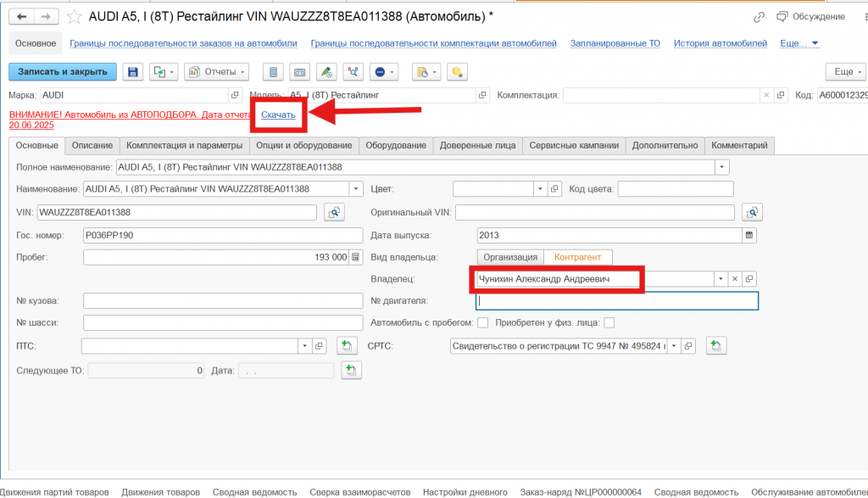
Task: Enable Автомобиль с пробегом checkbox
Action: pyautogui.click(x=483, y=322)
